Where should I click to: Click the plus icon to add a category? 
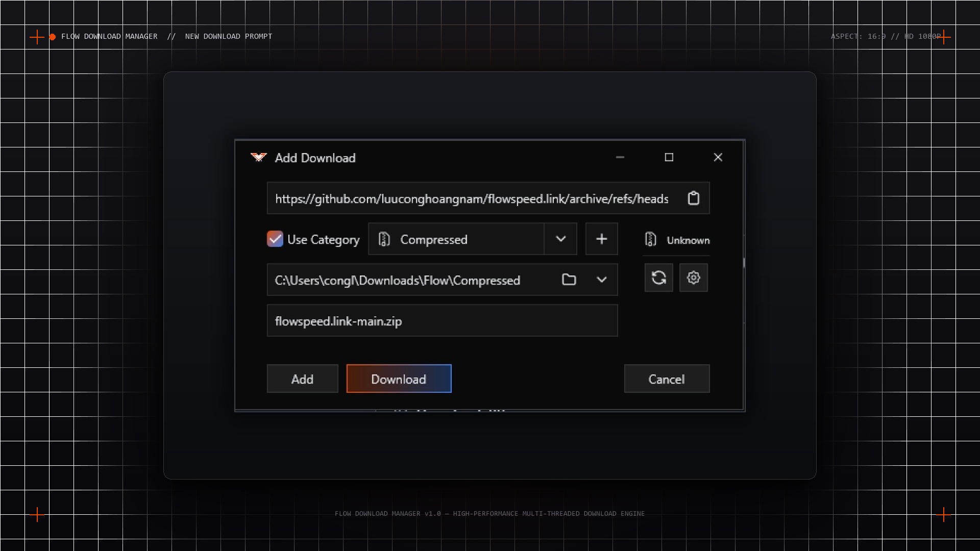click(601, 239)
